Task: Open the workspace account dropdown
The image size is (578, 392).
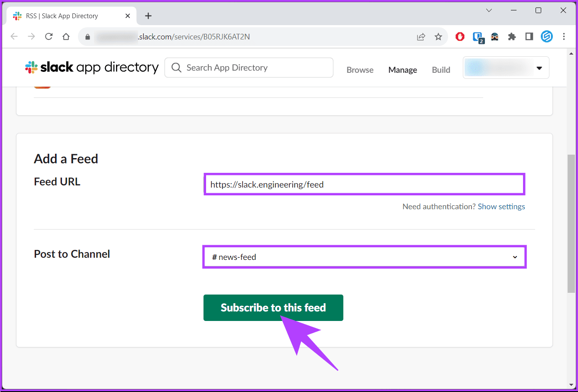Action: point(506,68)
